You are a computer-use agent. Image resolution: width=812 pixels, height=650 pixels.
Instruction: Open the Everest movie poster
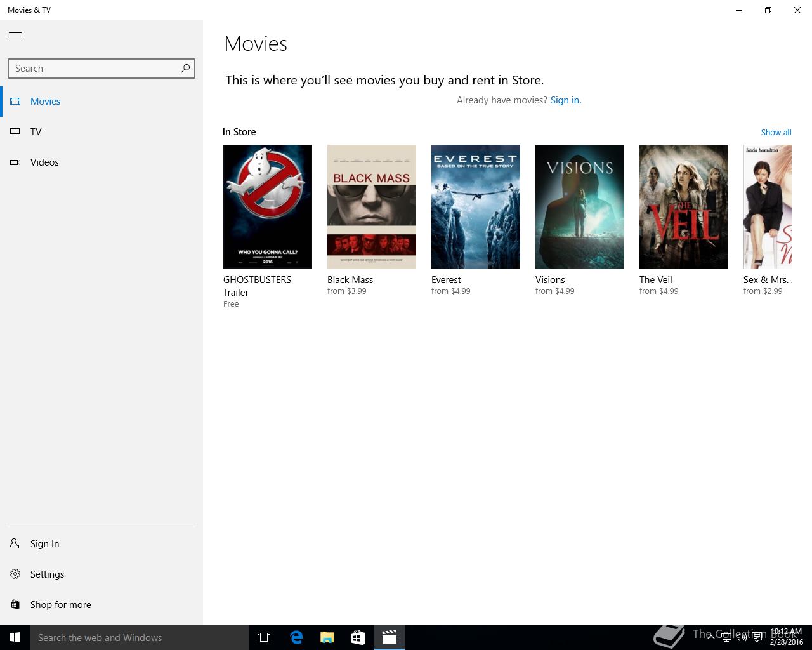[476, 207]
